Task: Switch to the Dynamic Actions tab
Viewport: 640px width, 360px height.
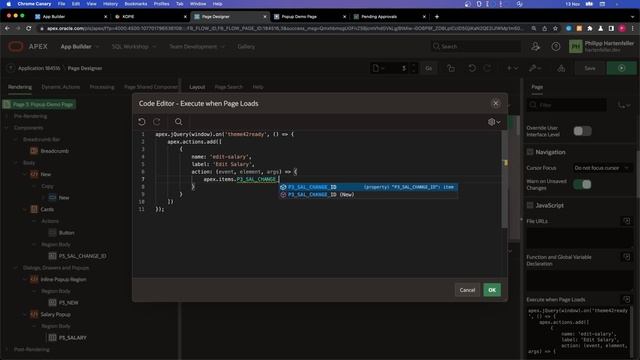Action: (x=60, y=87)
